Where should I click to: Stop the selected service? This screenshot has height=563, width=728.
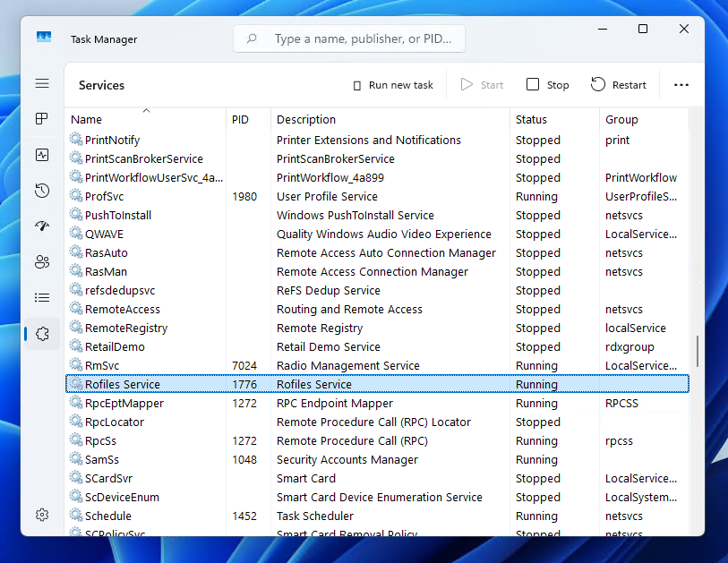547,85
